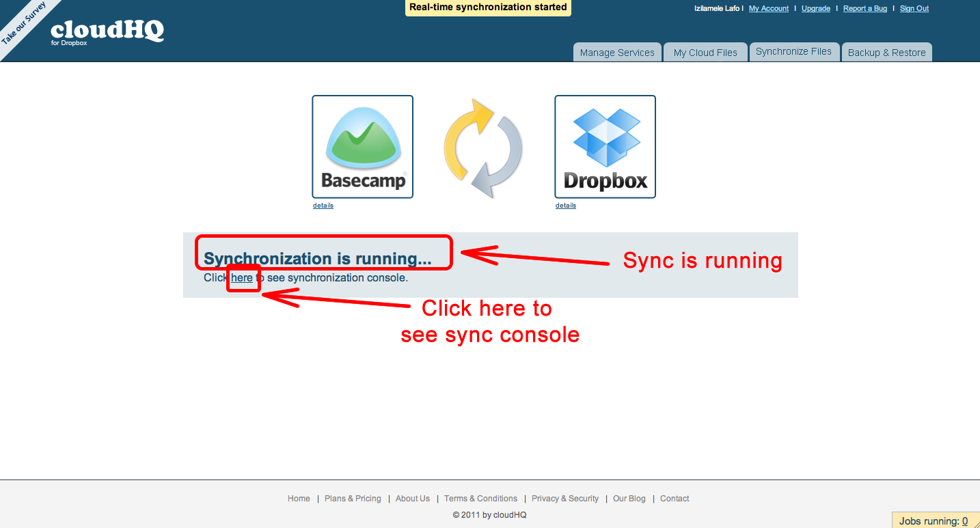Click 'Real-time synchronization started' notification
The width and height of the screenshot is (980, 528).
click(x=488, y=8)
